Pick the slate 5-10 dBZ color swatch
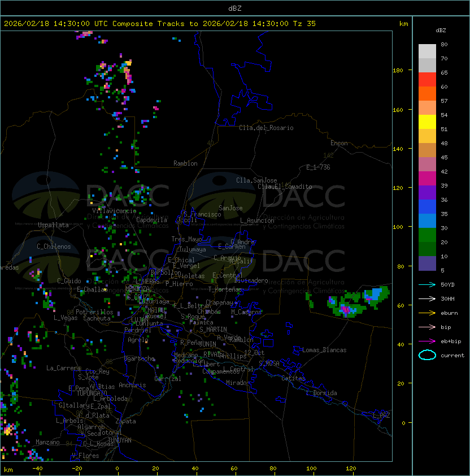 point(427,263)
